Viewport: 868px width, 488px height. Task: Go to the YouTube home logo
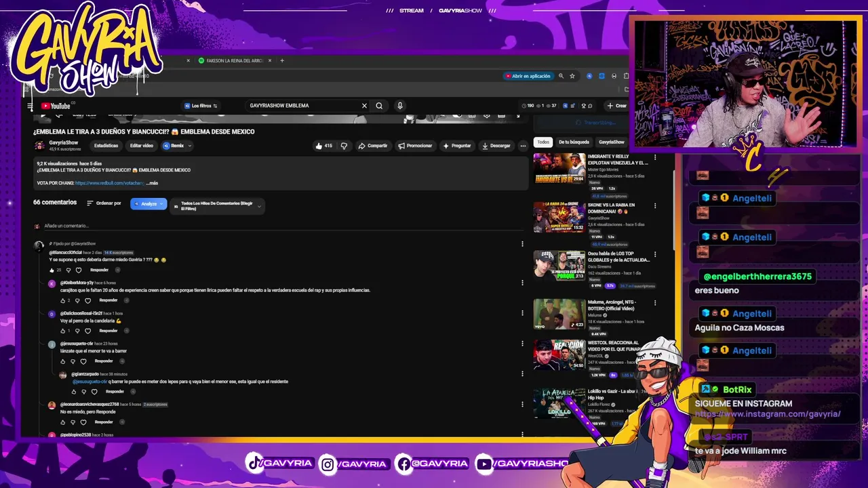point(56,106)
